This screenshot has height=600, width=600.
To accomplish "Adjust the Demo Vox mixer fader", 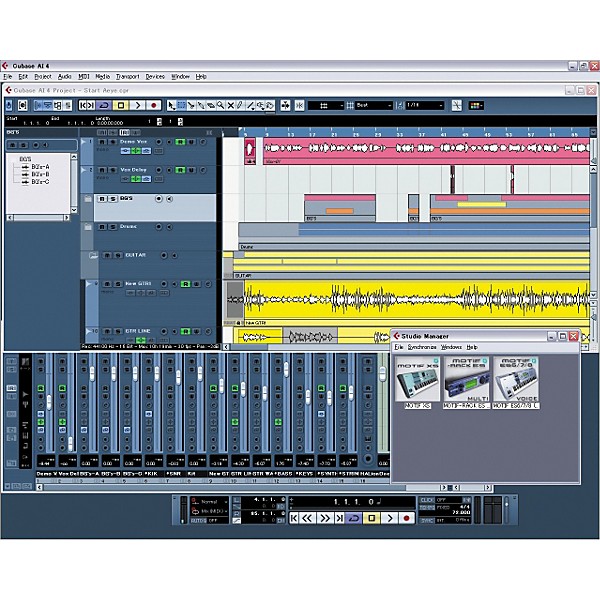I will click(49, 402).
